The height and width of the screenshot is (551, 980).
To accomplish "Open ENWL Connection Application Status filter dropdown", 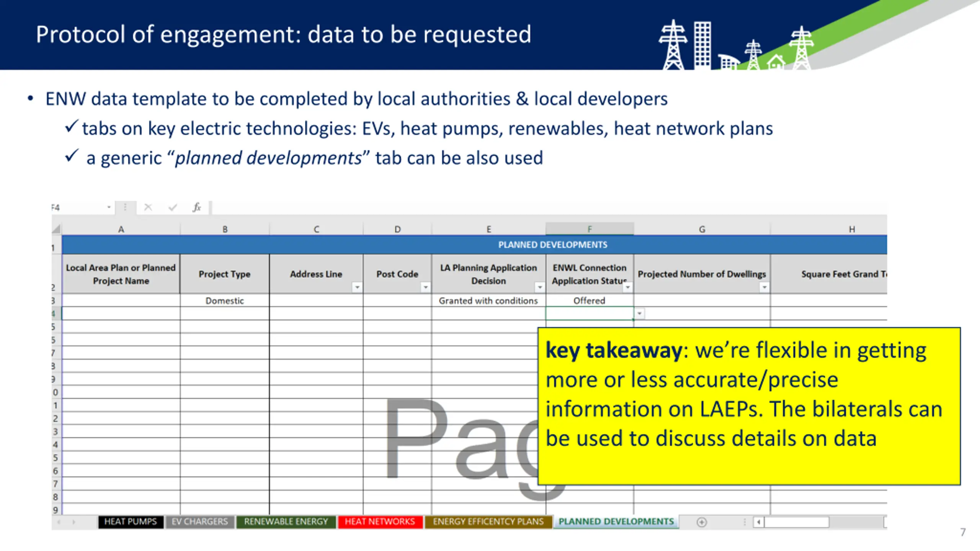I will point(628,287).
